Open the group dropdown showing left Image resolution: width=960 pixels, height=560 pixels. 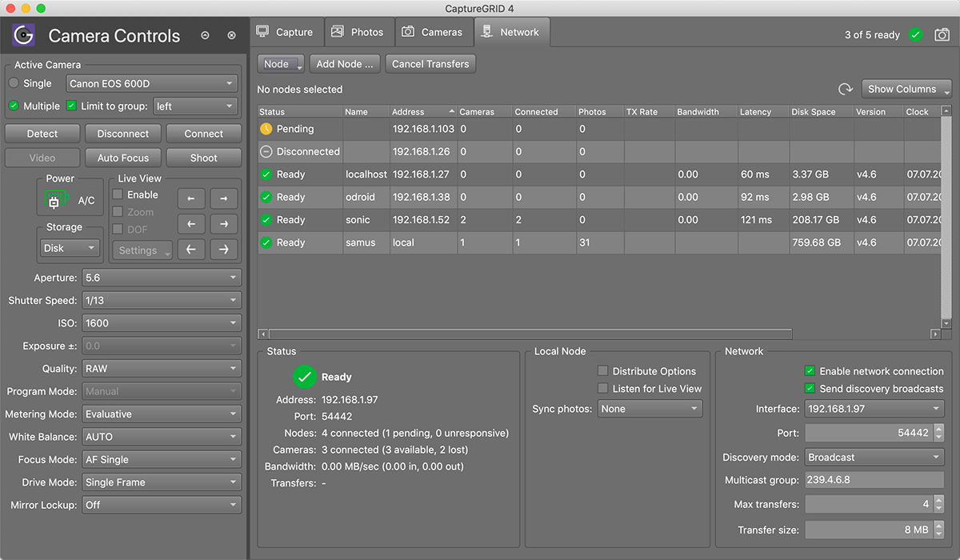pos(195,106)
